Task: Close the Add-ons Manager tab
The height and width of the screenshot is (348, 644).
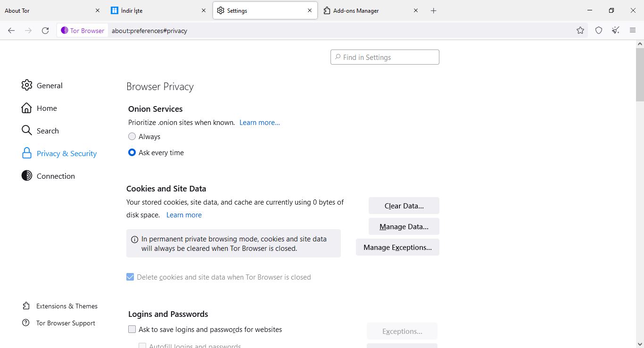Action: (416, 10)
